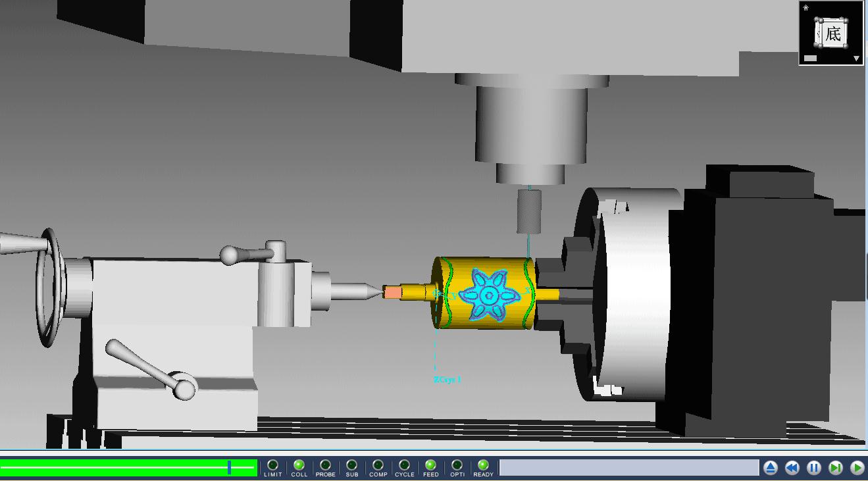The width and height of the screenshot is (868, 481).
Task: Click the READY status indicator
Action: 483,465
